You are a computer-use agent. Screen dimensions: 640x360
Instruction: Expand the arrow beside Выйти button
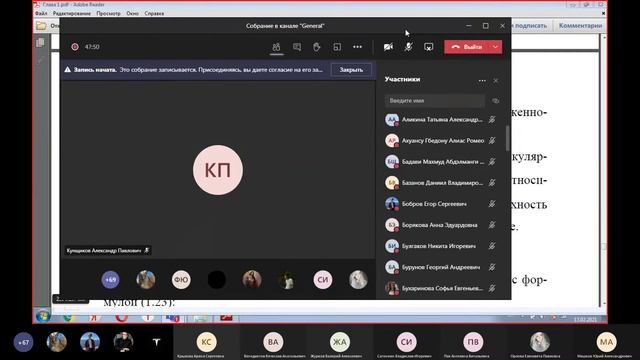pos(496,47)
